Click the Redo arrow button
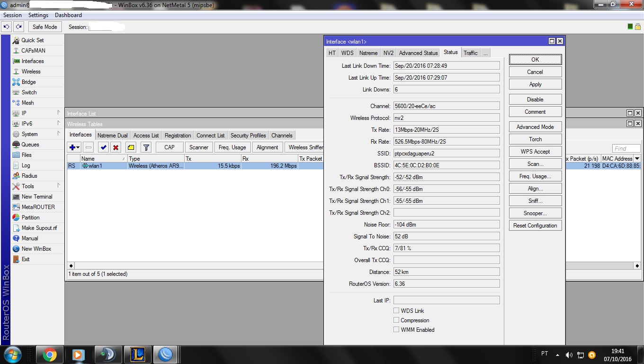This screenshot has width=644, height=364. point(18,27)
